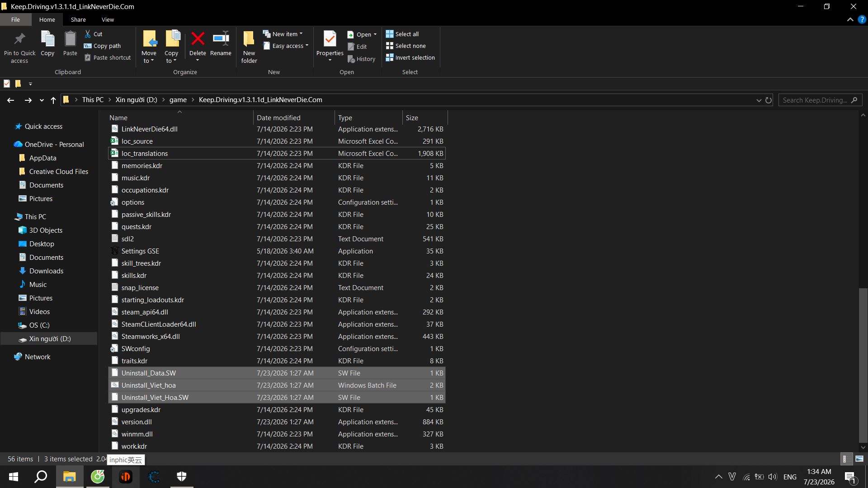Select OS (C:) drive in sidebar
Viewport: 868px width, 488px height.
point(39,325)
